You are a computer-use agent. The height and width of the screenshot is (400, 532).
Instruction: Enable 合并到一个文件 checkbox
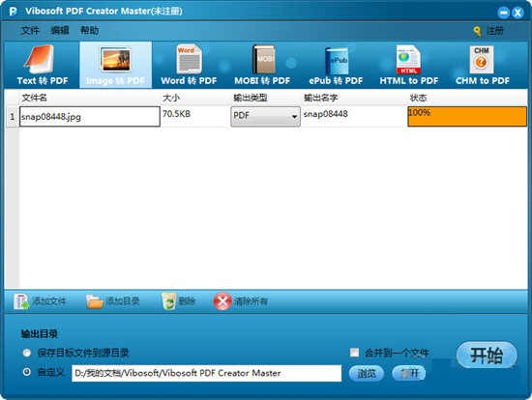[x=354, y=353]
